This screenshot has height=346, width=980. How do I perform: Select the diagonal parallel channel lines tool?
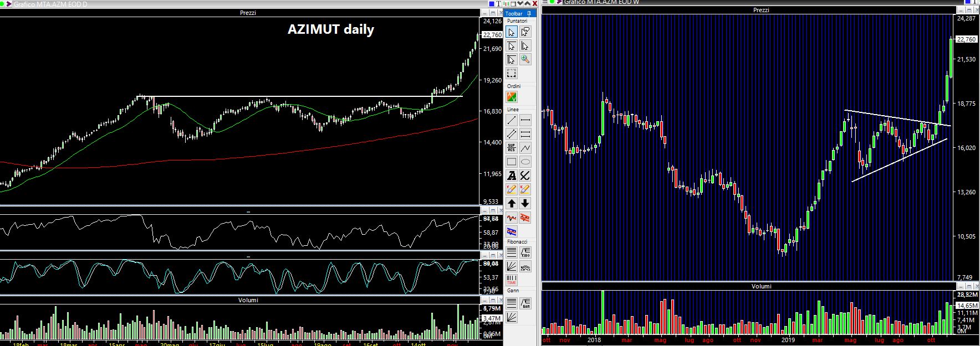pyautogui.click(x=512, y=134)
